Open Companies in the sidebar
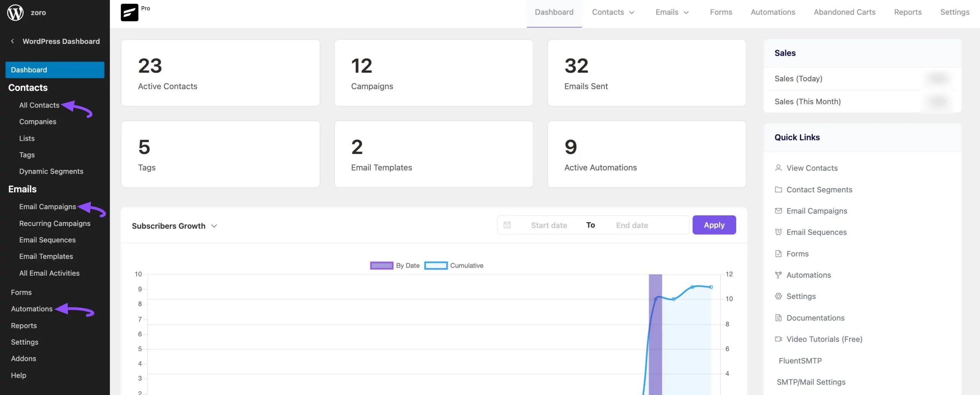This screenshot has height=395, width=980. [x=38, y=122]
